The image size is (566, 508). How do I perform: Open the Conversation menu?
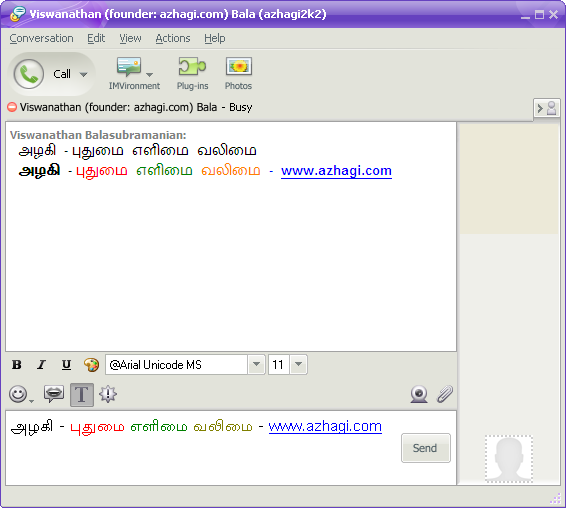pyautogui.click(x=42, y=38)
